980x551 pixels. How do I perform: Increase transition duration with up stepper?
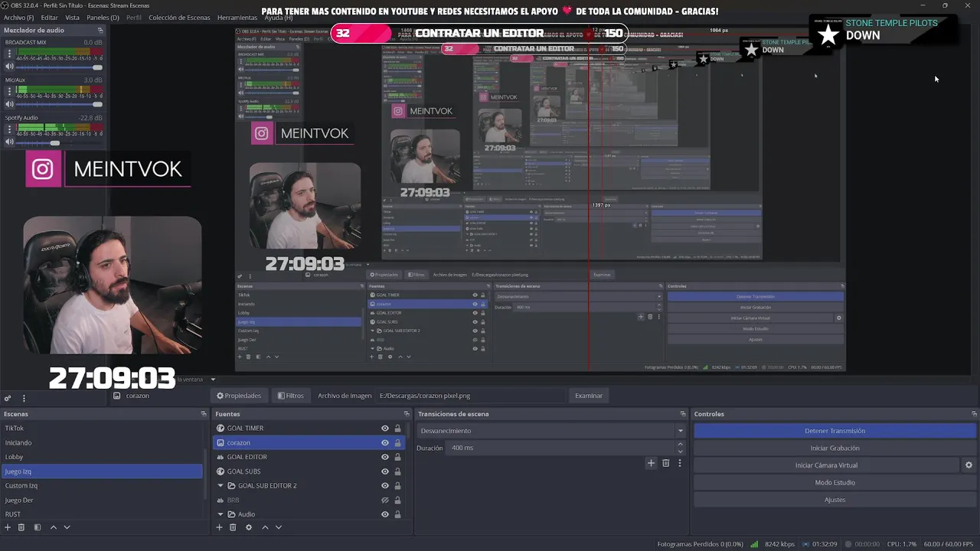681,445
